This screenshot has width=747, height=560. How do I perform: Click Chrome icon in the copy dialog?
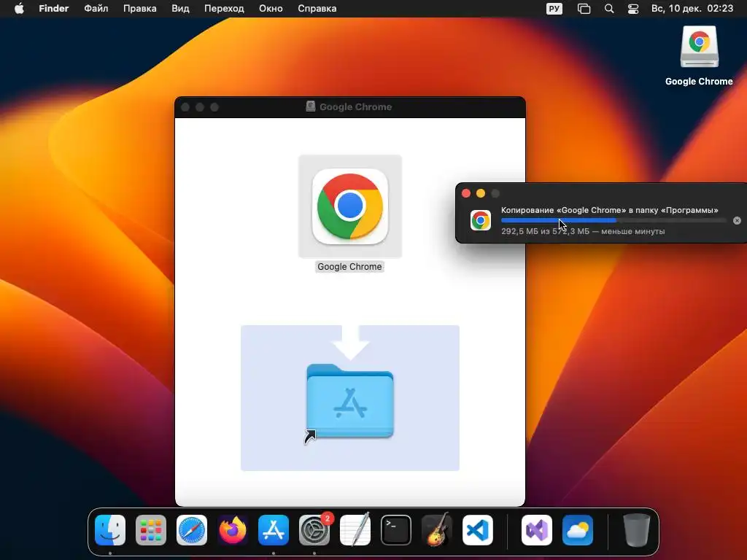(x=481, y=220)
